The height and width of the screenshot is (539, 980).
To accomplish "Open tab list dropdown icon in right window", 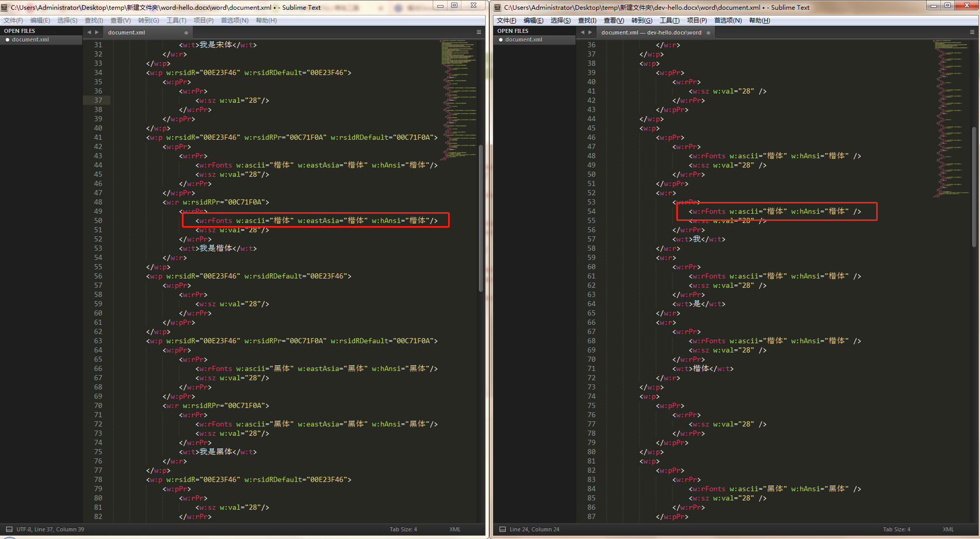I will coord(972,32).
